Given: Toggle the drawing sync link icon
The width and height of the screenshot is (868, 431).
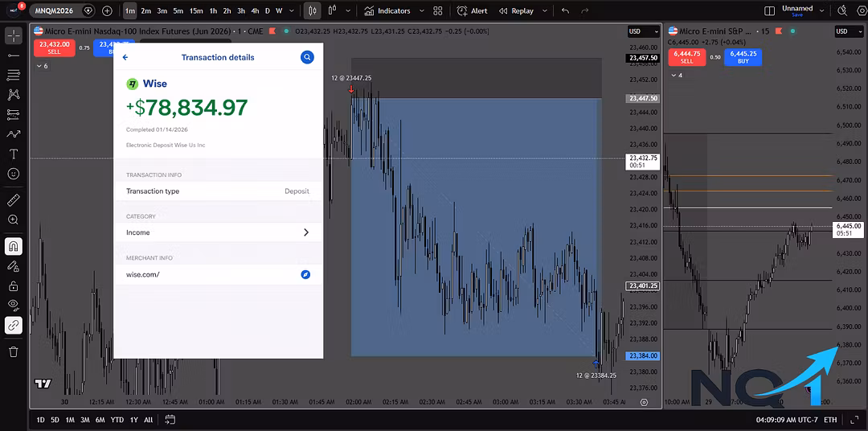Looking at the screenshot, I should coord(14,325).
